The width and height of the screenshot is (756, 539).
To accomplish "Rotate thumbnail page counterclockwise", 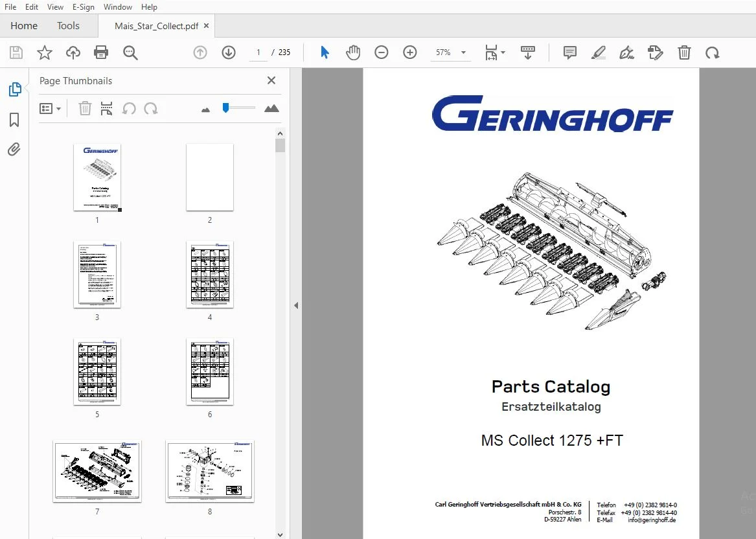I will coord(129,108).
